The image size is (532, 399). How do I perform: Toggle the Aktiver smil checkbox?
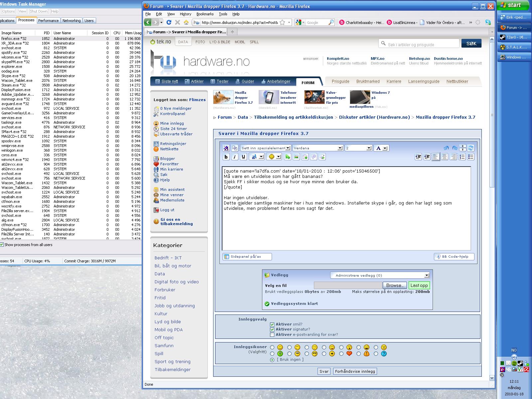[x=272, y=324]
